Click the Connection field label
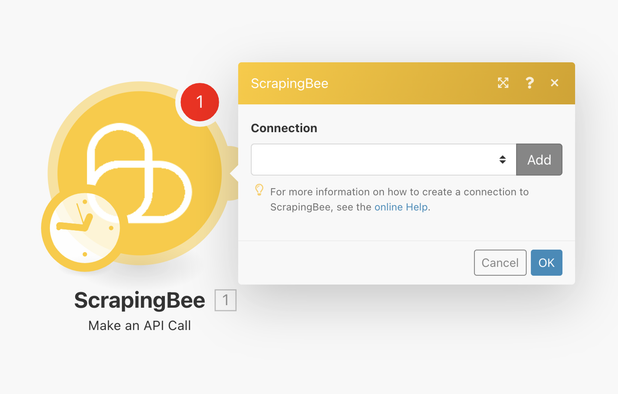This screenshot has height=394, width=618. 284,128
